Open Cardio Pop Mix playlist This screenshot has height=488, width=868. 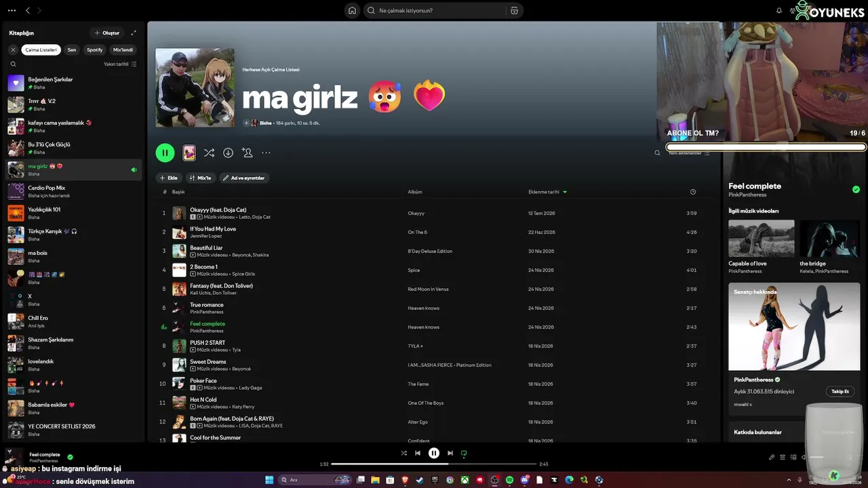75,191
